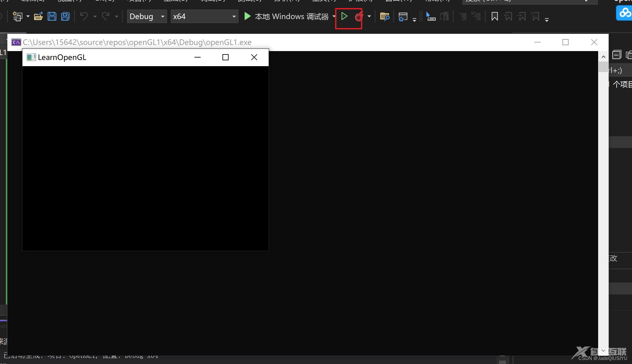Screen dimensions: 632x364
Task: Click the collapse-all icon in right panel
Action: [617, 54]
